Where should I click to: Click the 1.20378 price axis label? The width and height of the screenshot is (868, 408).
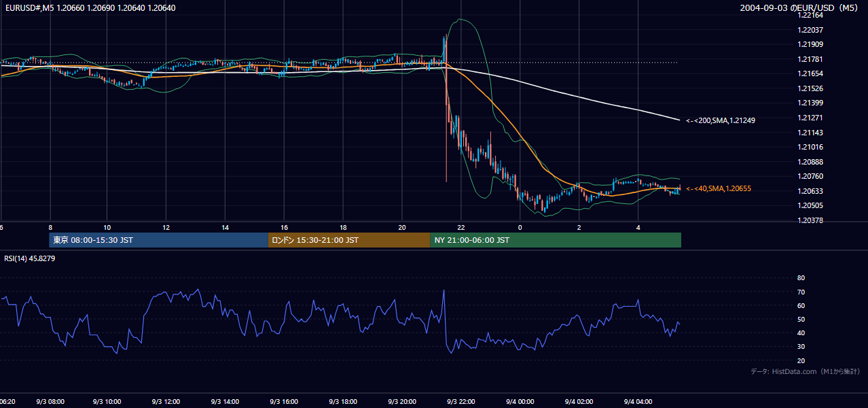coord(810,220)
